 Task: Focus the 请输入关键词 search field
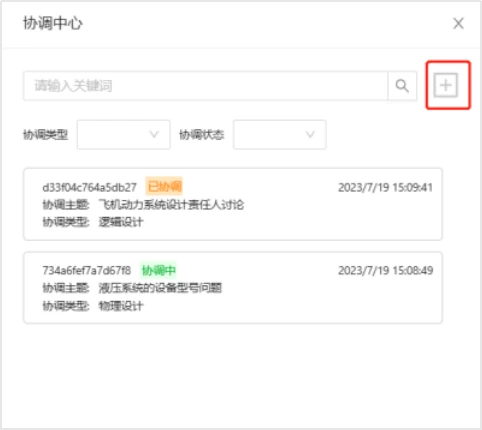[x=205, y=86]
